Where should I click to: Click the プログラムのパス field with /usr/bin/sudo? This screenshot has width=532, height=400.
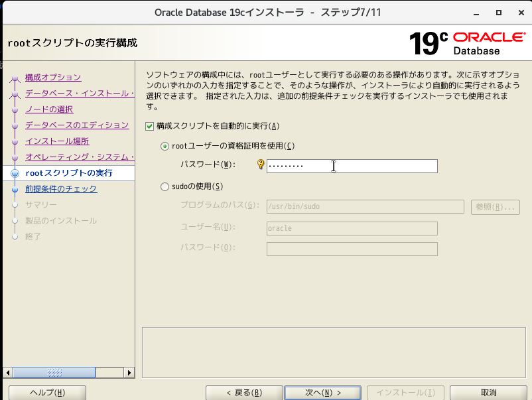coord(365,206)
